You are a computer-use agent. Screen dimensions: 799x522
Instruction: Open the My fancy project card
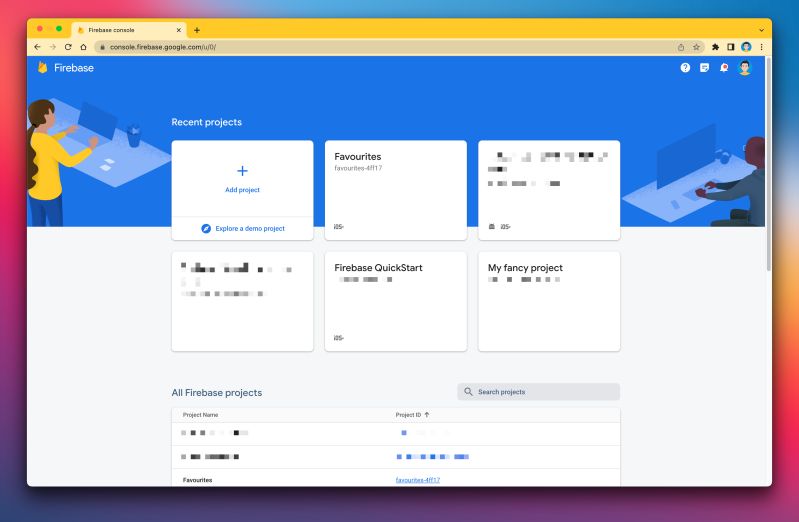tap(549, 301)
